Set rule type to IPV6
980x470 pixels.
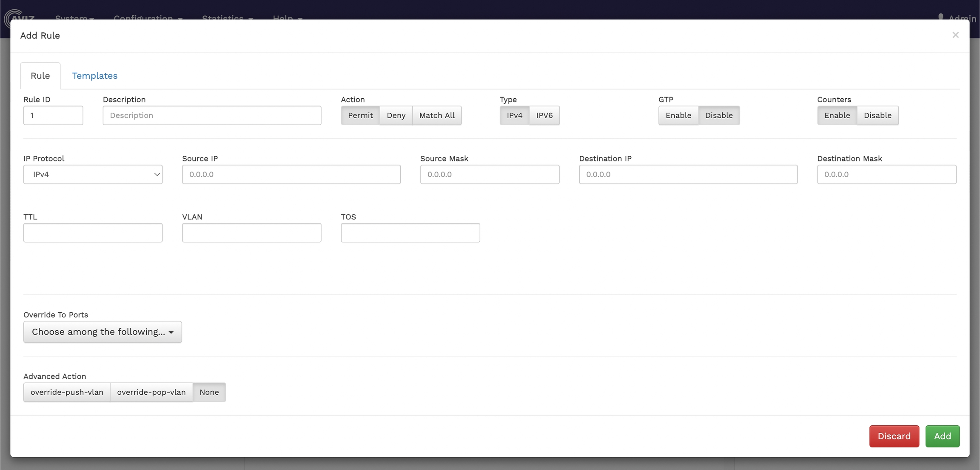pyautogui.click(x=544, y=115)
